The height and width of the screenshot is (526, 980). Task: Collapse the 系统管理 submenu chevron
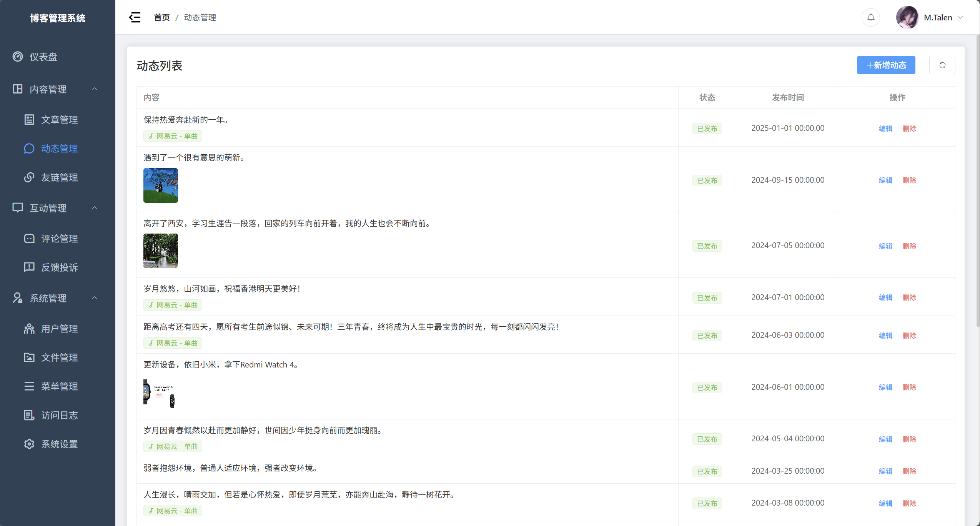click(x=95, y=298)
